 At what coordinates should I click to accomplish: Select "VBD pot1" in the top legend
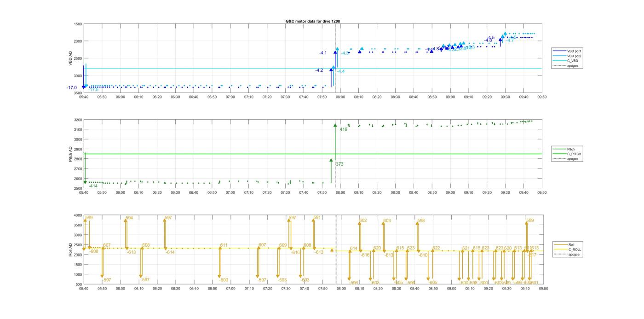pyautogui.click(x=574, y=51)
